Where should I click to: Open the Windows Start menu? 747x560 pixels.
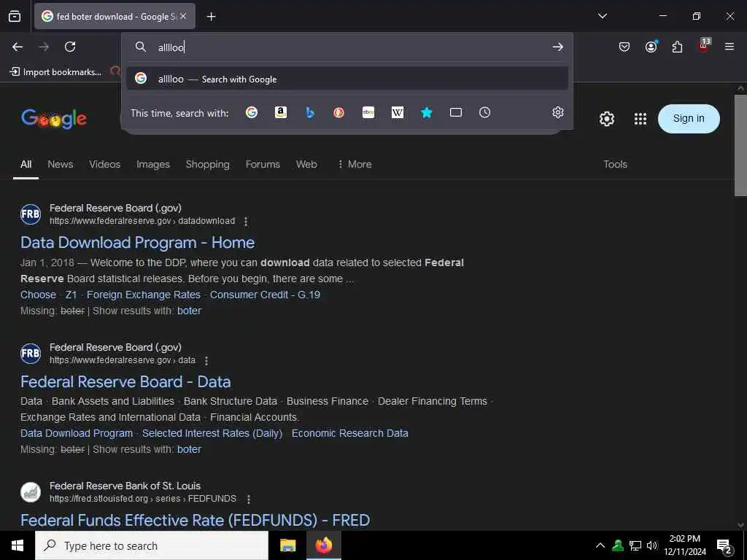click(18, 545)
